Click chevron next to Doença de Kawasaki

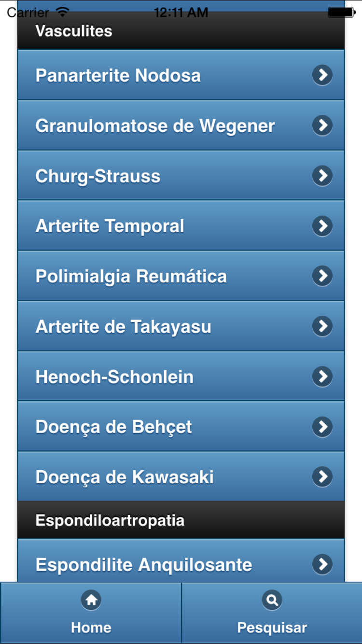[x=322, y=477]
